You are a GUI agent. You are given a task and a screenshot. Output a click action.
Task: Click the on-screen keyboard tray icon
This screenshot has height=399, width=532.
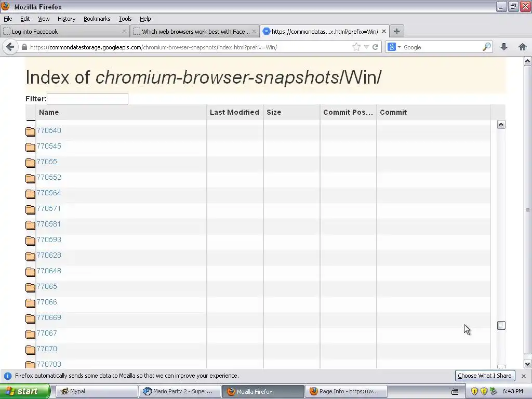click(455, 392)
